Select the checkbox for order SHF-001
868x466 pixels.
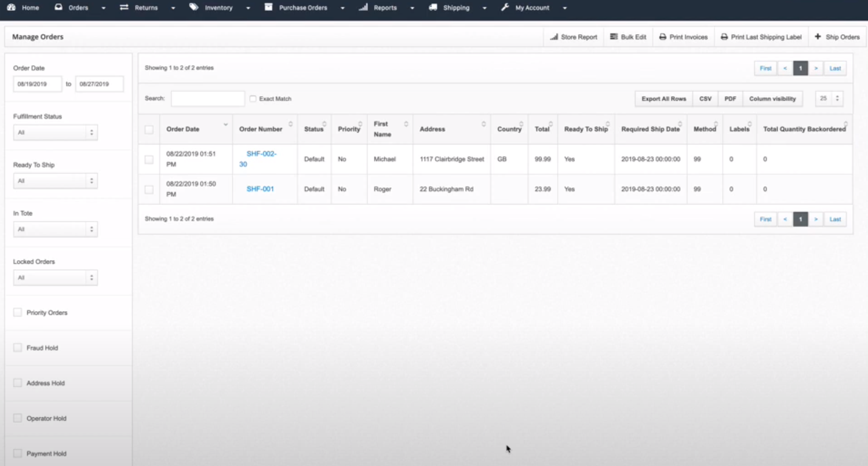coord(149,189)
